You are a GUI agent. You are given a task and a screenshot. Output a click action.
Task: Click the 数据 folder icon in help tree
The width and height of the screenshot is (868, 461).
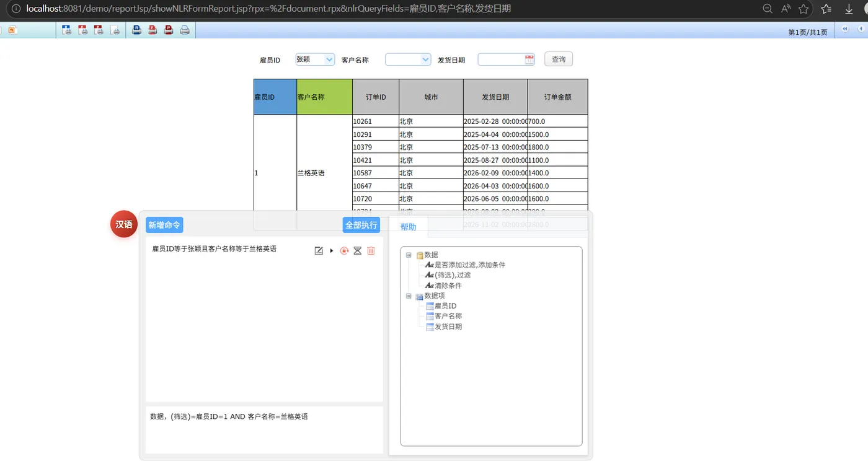coord(420,255)
